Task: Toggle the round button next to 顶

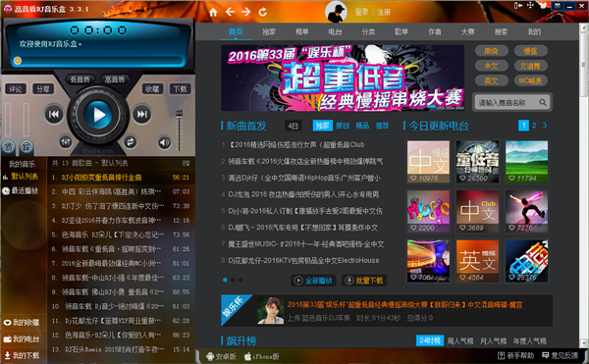Action: [26, 147]
